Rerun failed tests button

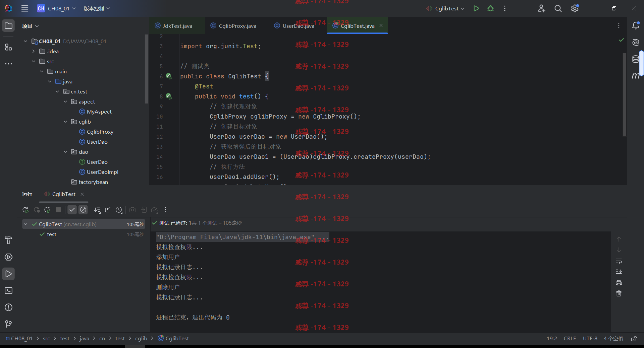coord(37,210)
